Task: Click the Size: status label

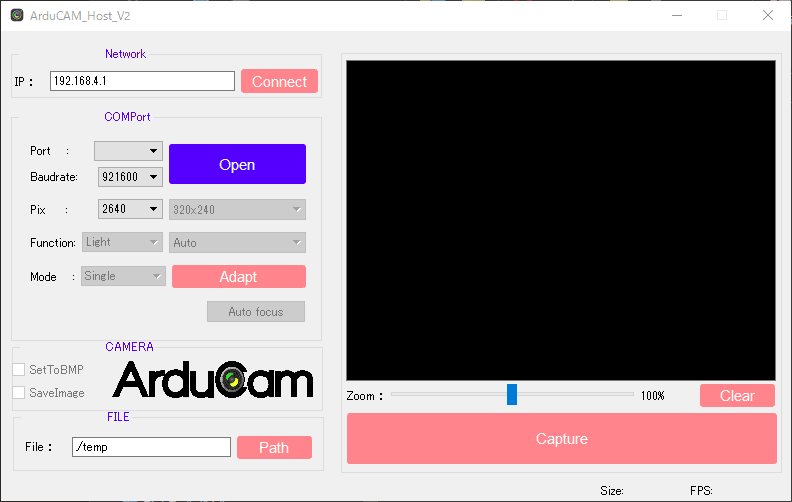Action: click(612, 490)
